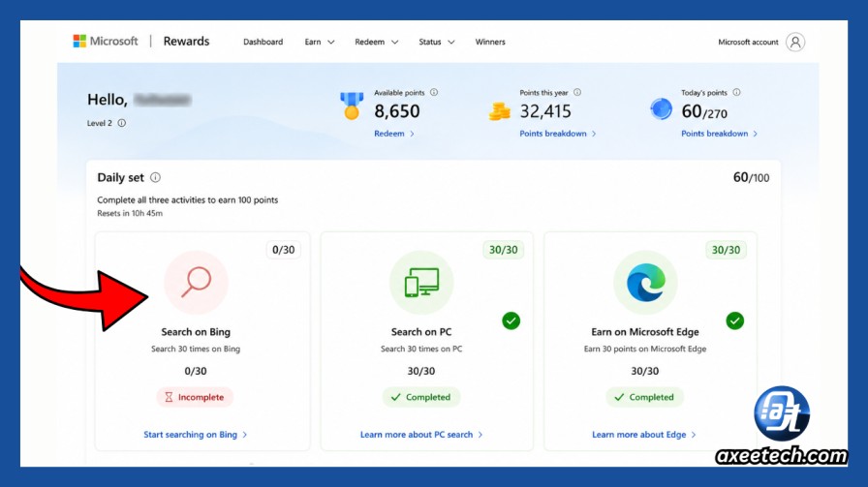Click the gold coins Points this year icon
Viewport: 868px width, 487px height.
[499, 110]
